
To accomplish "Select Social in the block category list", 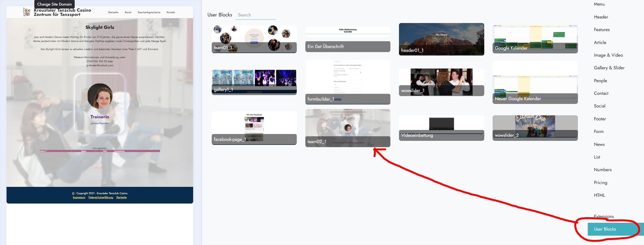I will (600, 106).
